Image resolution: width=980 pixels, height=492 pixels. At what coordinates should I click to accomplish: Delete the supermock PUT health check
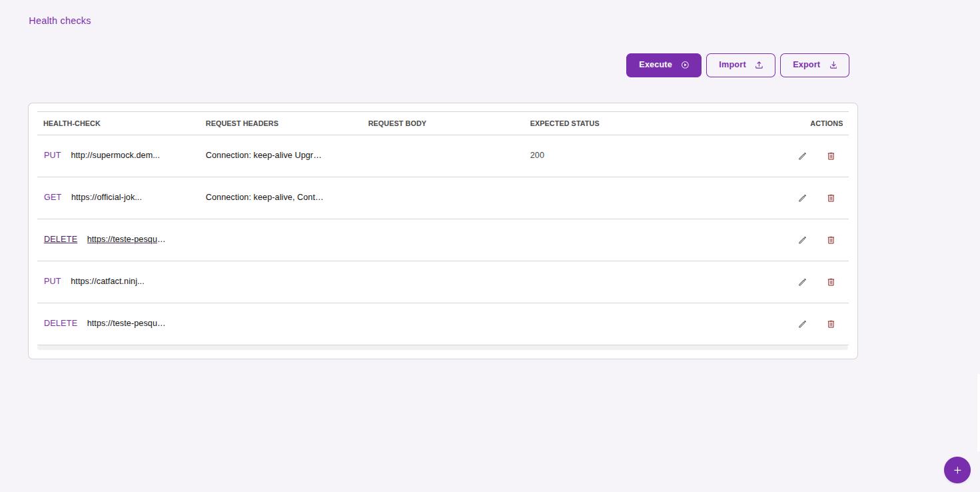point(831,156)
